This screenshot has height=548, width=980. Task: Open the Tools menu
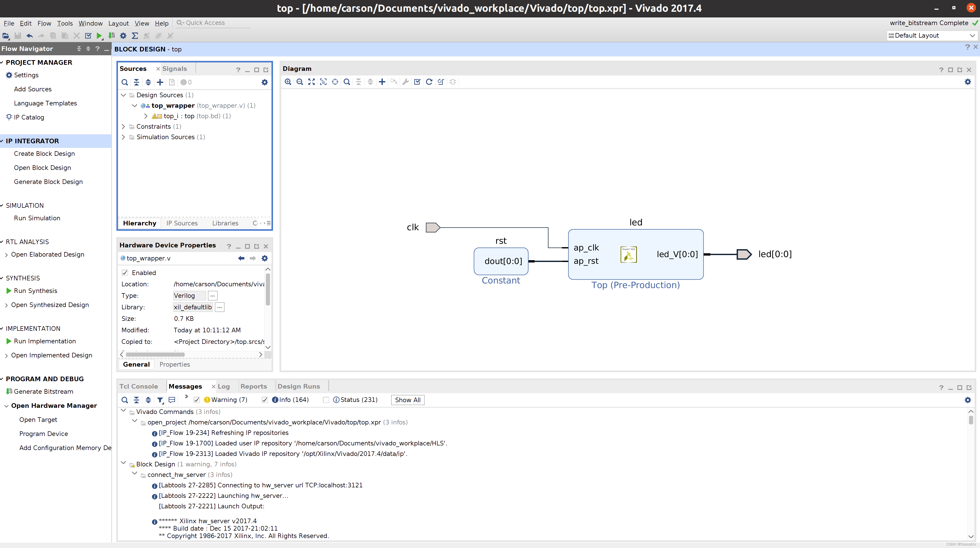click(x=65, y=23)
